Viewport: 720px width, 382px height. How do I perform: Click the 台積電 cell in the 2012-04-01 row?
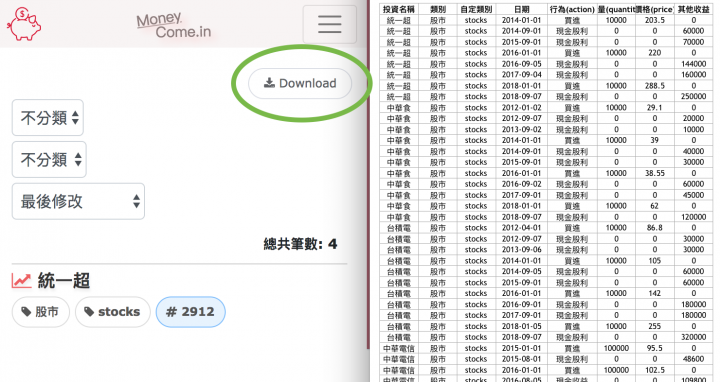(x=399, y=228)
